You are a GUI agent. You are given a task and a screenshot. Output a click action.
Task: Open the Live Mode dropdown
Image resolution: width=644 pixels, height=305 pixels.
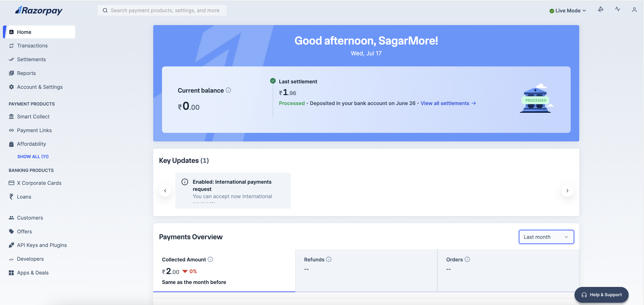pyautogui.click(x=568, y=11)
